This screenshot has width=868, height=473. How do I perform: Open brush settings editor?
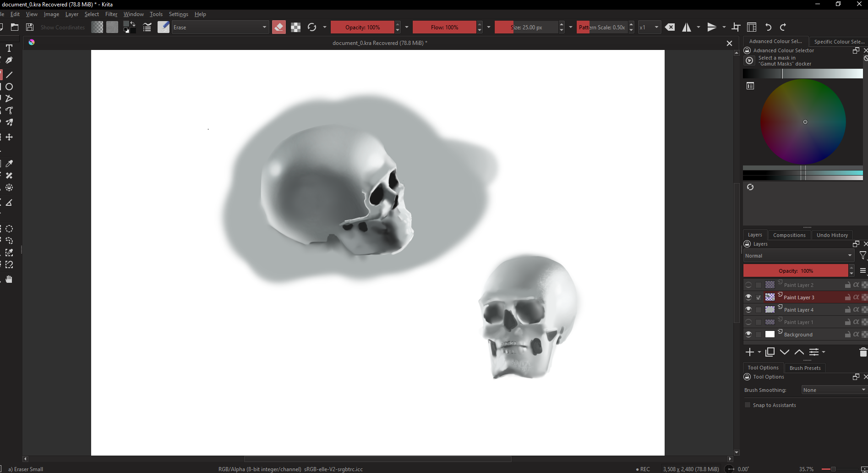tap(147, 27)
